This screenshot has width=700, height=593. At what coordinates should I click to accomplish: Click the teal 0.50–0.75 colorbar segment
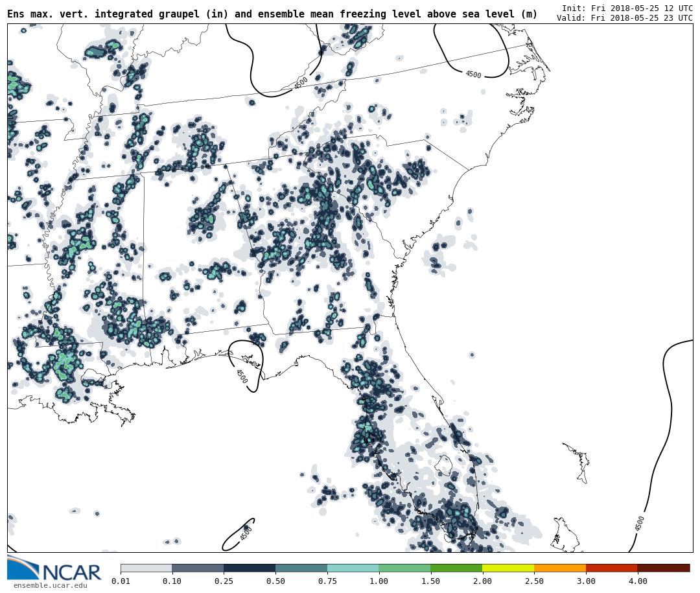pos(301,568)
